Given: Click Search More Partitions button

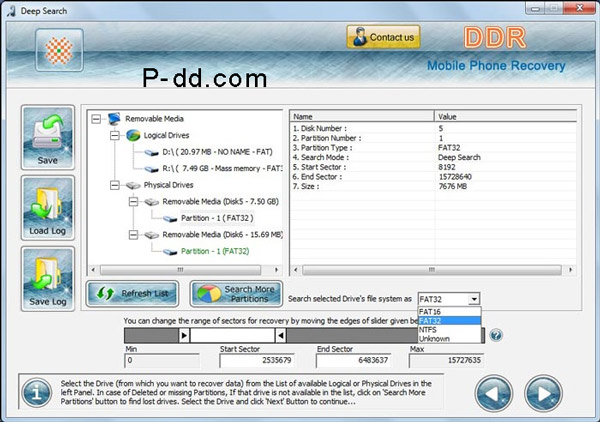Looking at the screenshot, I should (x=236, y=293).
